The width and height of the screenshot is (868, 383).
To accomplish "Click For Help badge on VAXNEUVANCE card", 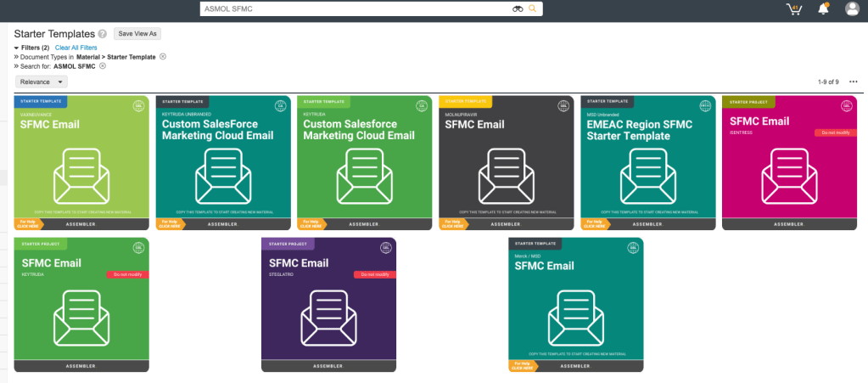I will pyautogui.click(x=28, y=224).
